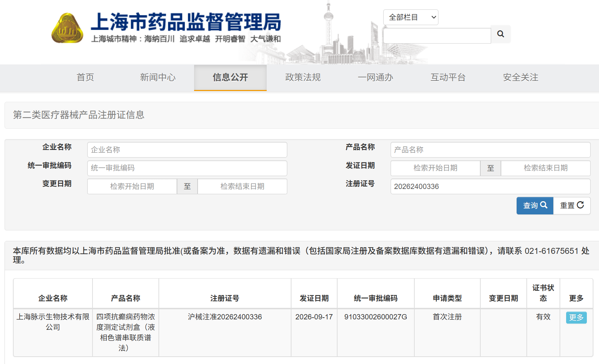Click the site search magnifier icon
Image resolution: width=599 pixels, height=364 pixels.
click(x=501, y=34)
